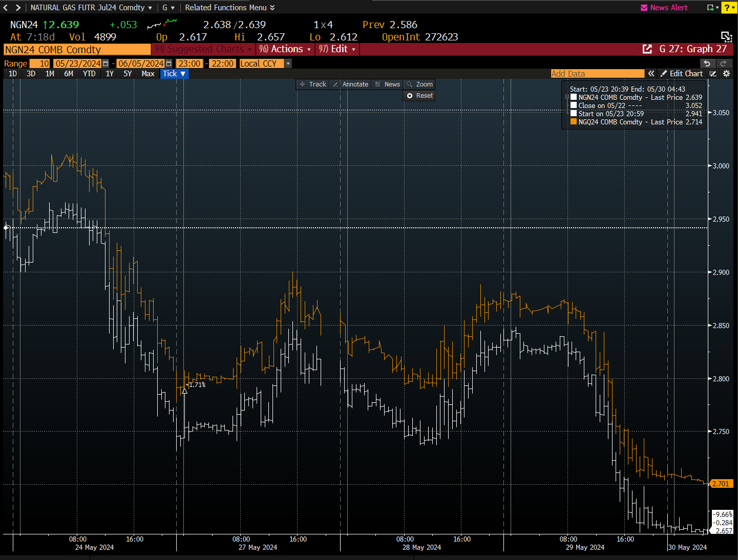Toggle Track crosshair mode

(313, 84)
